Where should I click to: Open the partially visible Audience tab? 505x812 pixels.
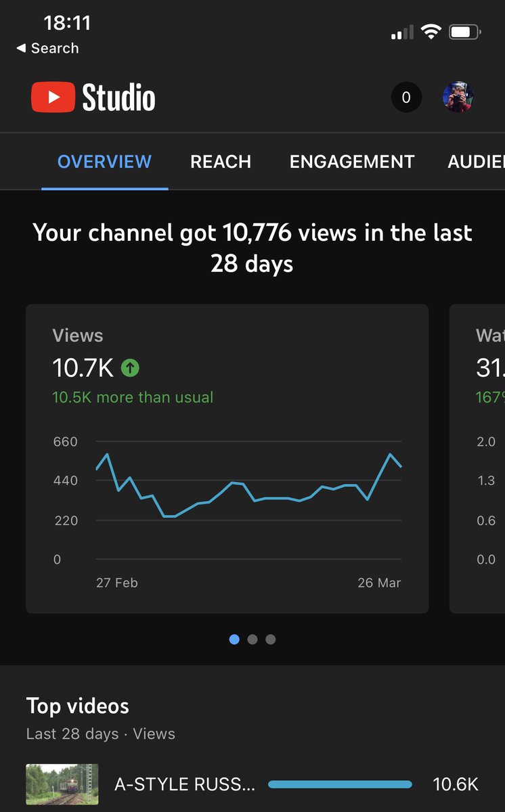click(x=477, y=162)
